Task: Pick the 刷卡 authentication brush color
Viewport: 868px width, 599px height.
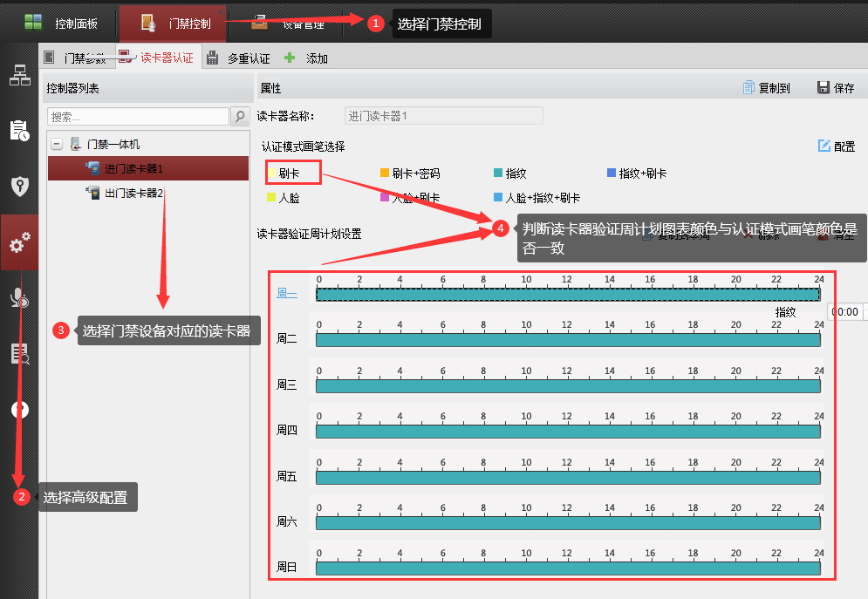Action: coord(273,174)
